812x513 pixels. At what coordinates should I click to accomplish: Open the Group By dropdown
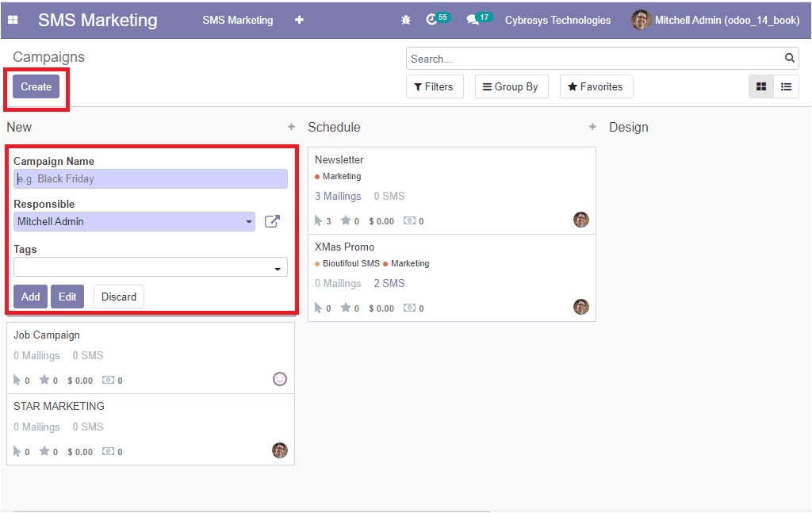(x=511, y=86)
